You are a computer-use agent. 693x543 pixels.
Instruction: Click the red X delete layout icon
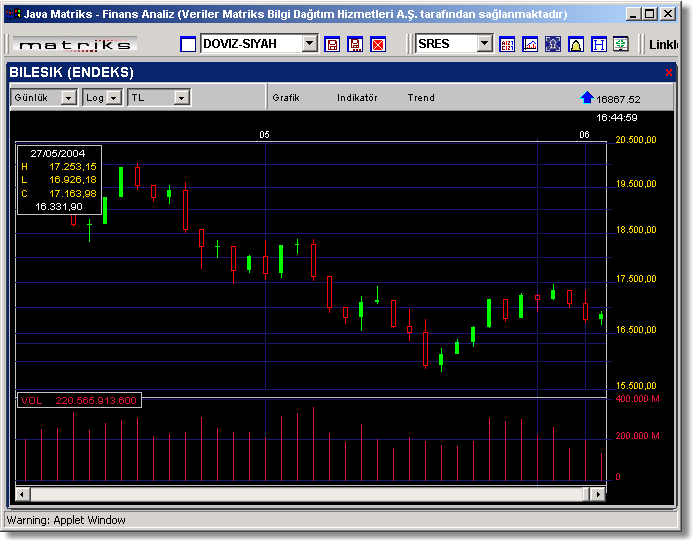click(x=378, y=45)
